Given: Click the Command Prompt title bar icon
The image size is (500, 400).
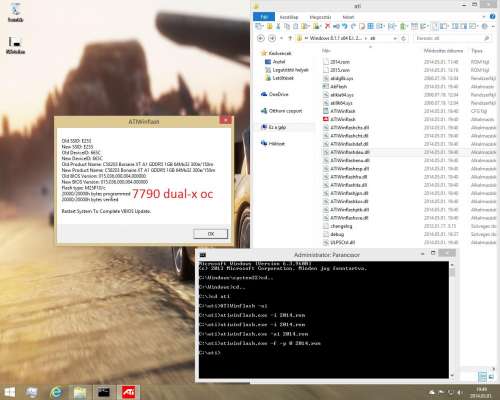Looking at the screenshot, I should pos(203,255).
